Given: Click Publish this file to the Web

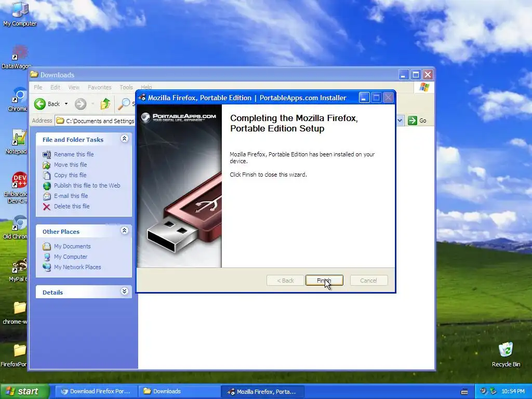Looking at the screenshot, I should [x=87, y=185].
